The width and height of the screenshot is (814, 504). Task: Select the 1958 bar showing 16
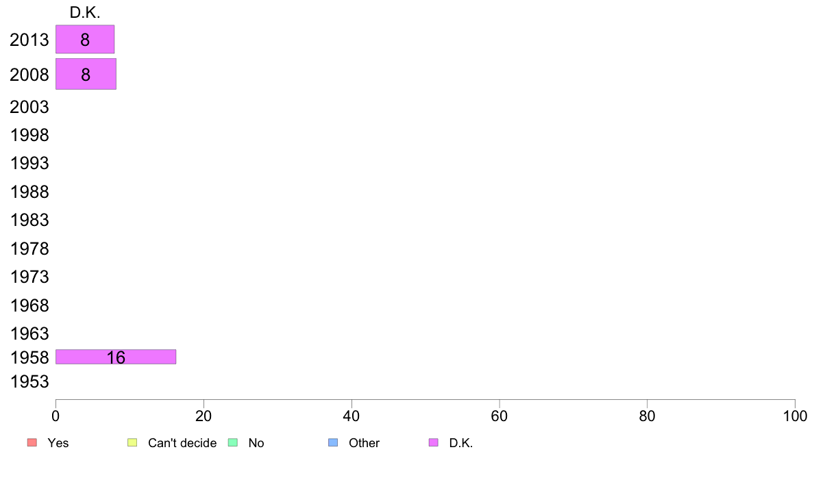click(116, 357)
